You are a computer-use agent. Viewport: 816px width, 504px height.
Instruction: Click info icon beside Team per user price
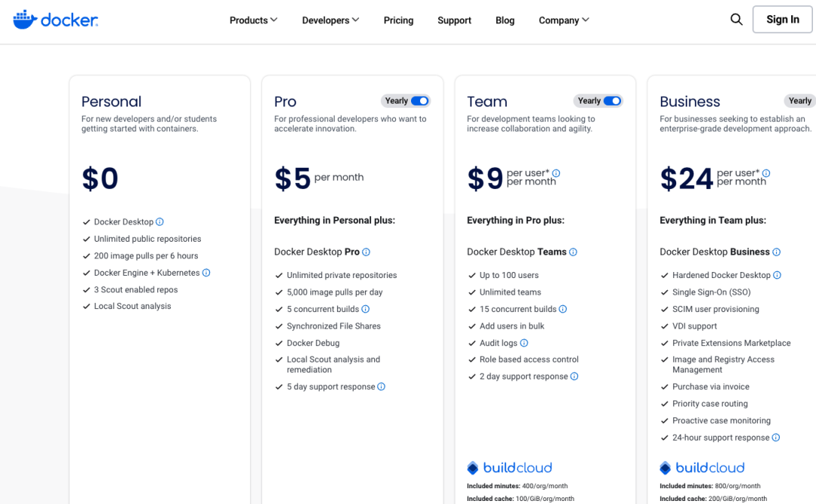[x=556, y=173]
